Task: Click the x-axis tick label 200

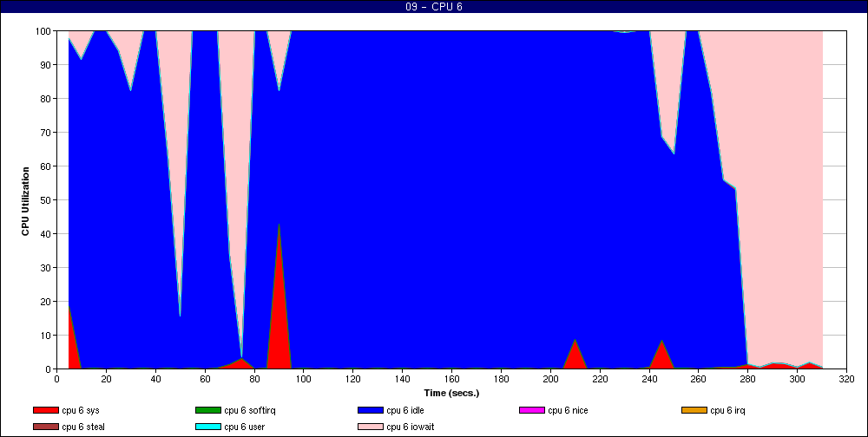Action: (550, 378)
